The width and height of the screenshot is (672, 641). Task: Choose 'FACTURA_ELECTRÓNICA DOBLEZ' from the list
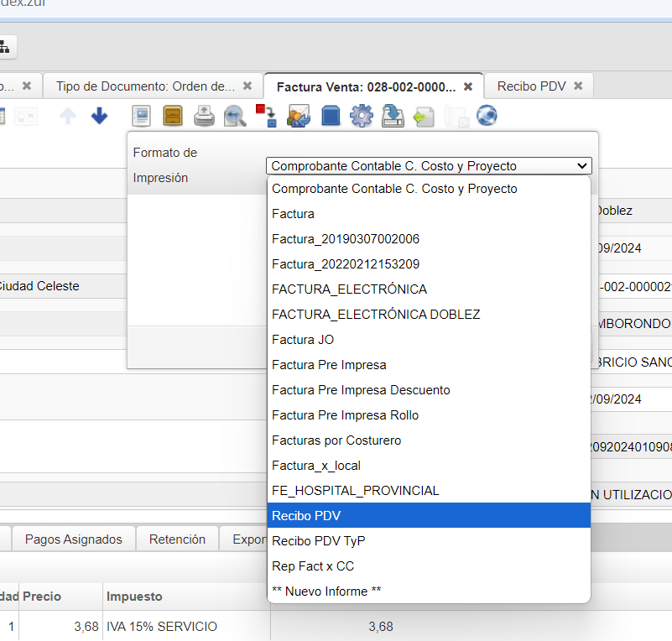[x=429, y=314]
